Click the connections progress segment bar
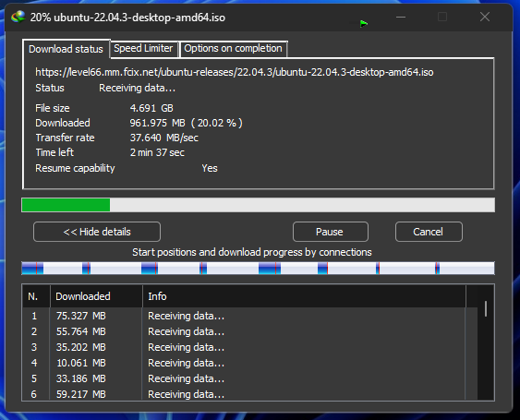 (258, 269)
